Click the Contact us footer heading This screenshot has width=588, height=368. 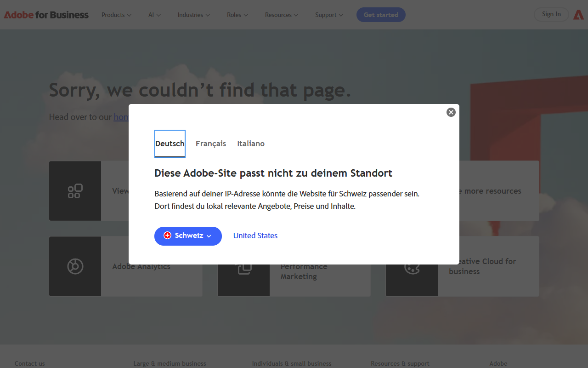click(30, 363)
